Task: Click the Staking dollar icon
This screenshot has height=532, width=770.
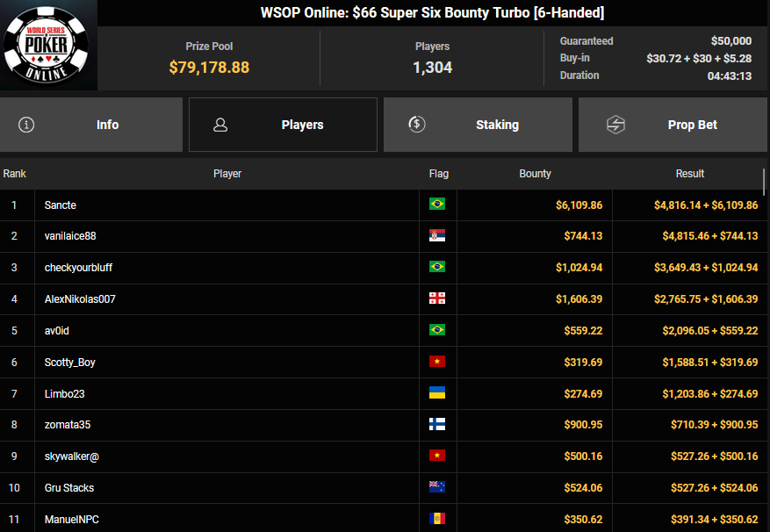Action: pyautogui.click(x=417, y=125)
